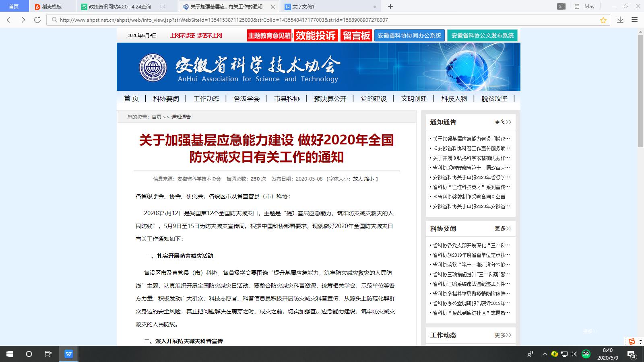Open Cortana search circle on taskbar

tap(29, 354)
